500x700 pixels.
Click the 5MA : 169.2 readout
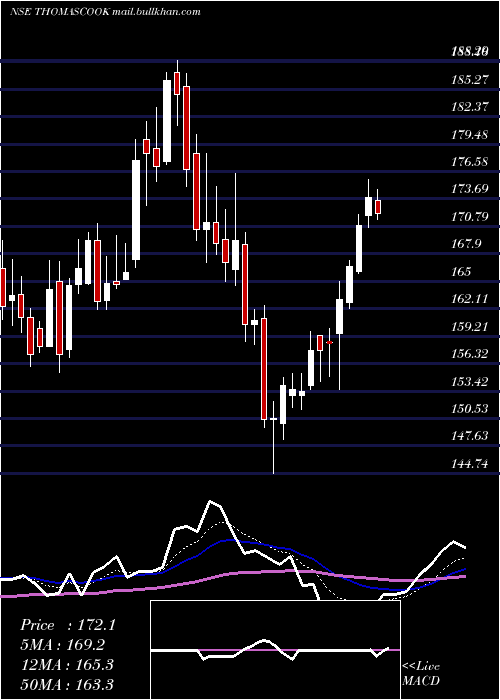62,645
